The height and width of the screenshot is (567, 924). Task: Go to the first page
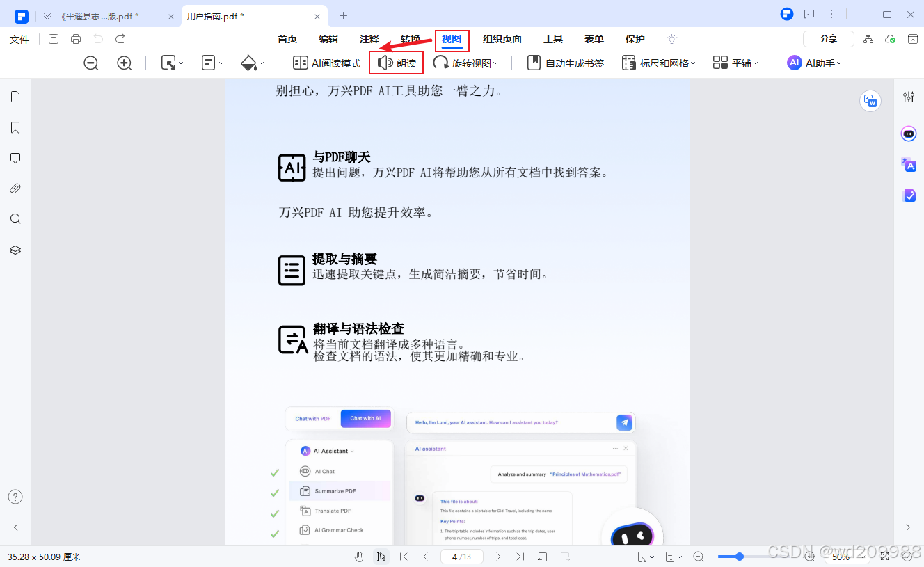(x=404, y=557)
